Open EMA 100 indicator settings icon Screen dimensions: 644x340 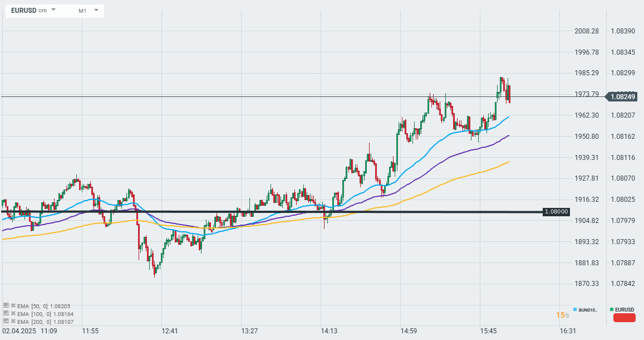point(6,314)
